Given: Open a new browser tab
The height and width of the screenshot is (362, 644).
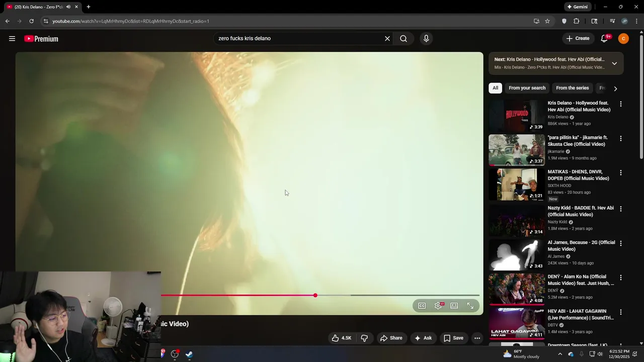Looking at the screenshot, I should [89, 7].
